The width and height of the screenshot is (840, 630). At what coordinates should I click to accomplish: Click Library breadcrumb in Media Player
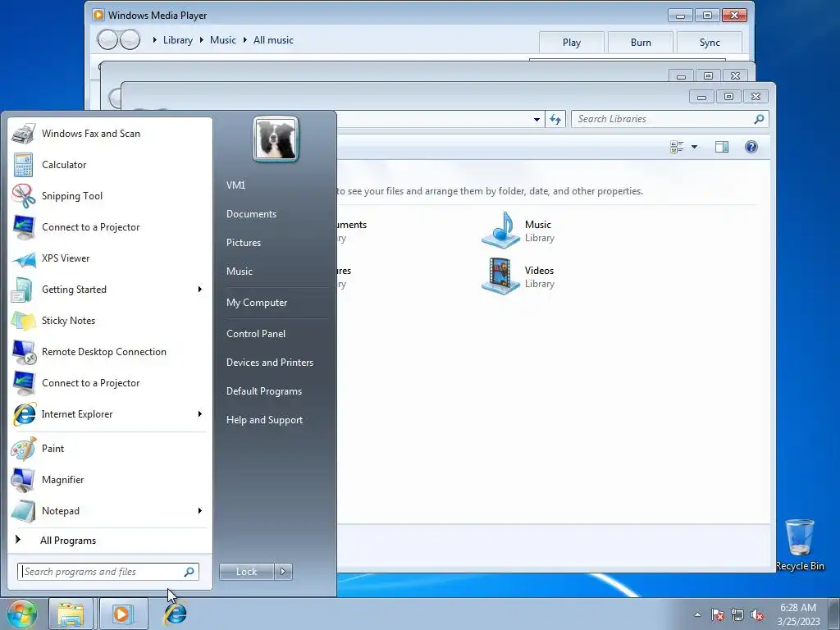coord(178,40)
